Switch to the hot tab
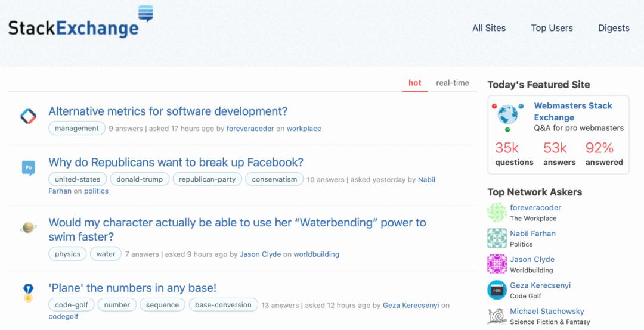Viewport: 644px width, 330px height. click(415, 83)
